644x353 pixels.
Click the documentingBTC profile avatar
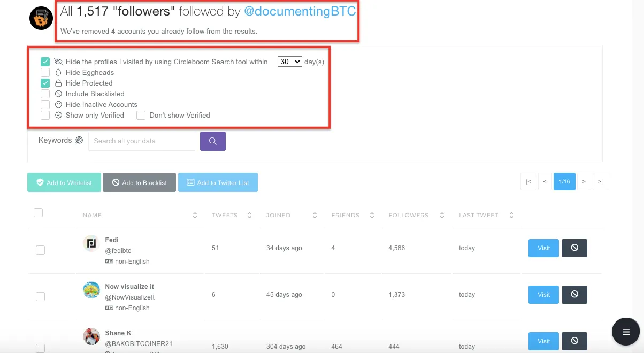coord(41,18)
